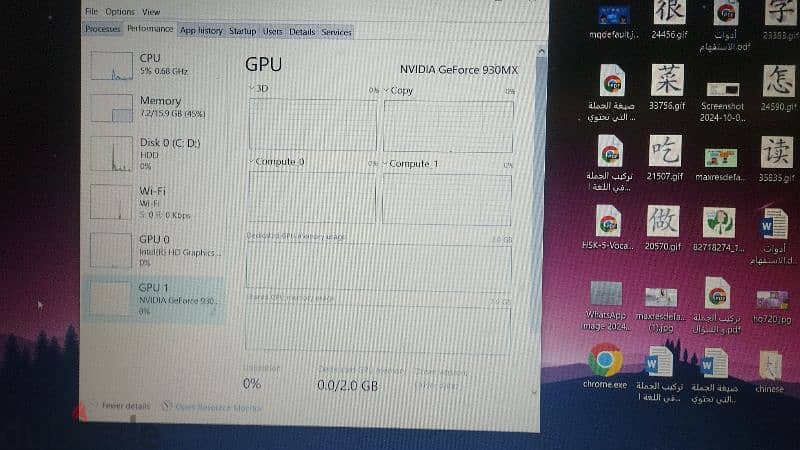Select the Performance tab
Screen dimensions: 800x450
click(150, 29)
